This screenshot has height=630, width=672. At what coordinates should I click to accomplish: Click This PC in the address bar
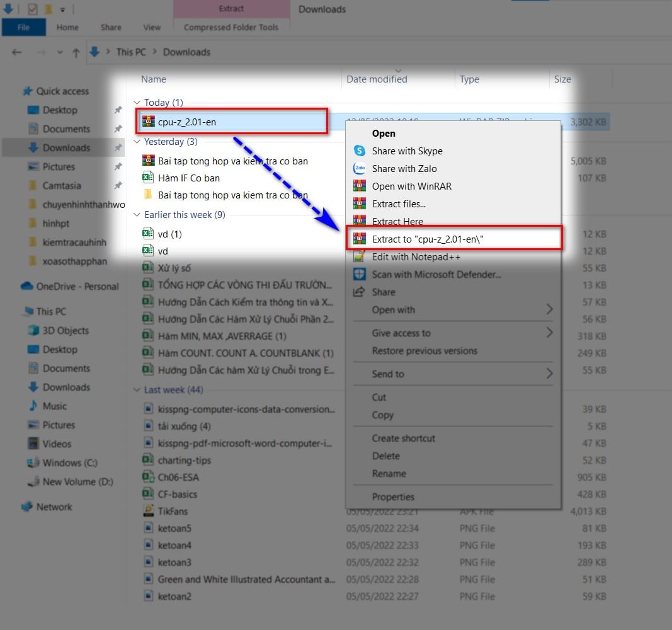point(131,52)
